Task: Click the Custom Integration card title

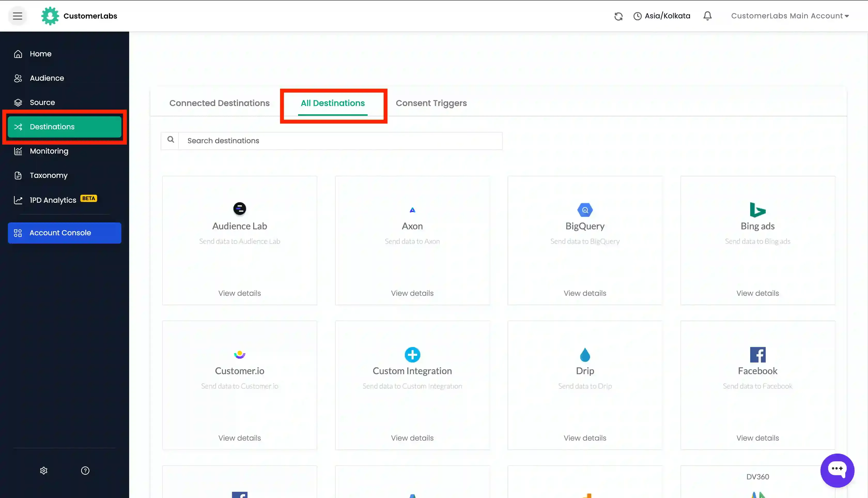Action: 412,371
